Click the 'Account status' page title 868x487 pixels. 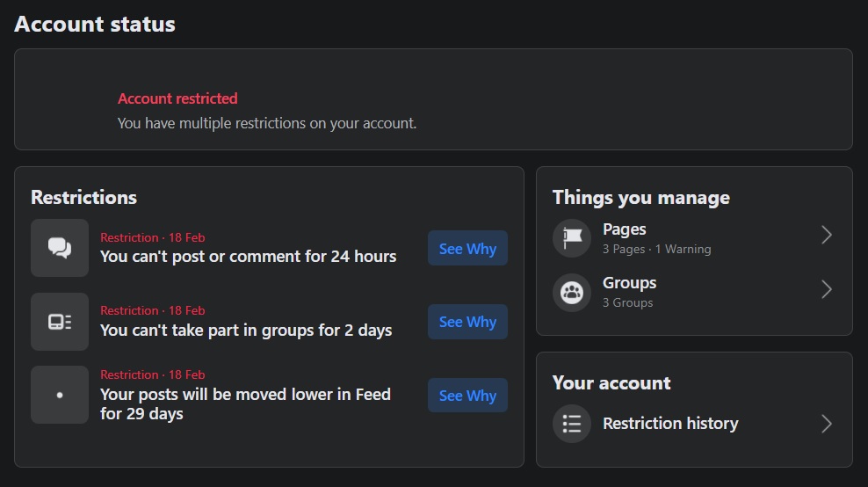(x=95, y=25)
